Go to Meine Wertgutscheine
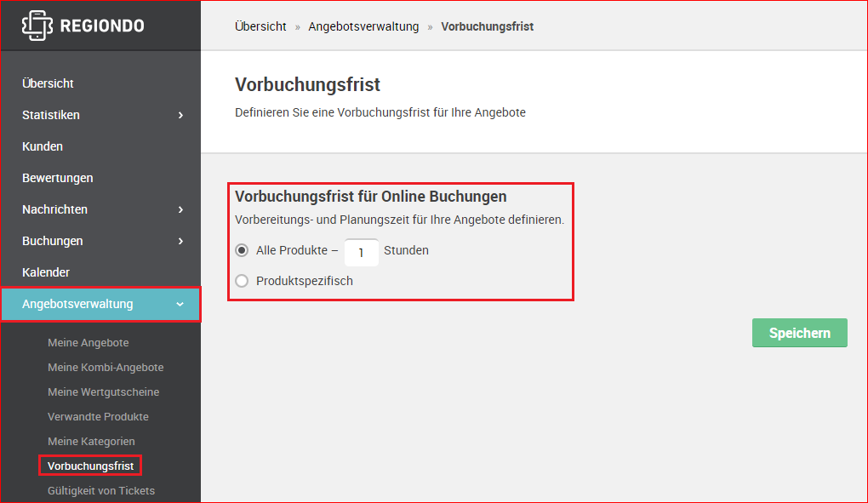Screen dimensions: 868x503 click(103, 392)
